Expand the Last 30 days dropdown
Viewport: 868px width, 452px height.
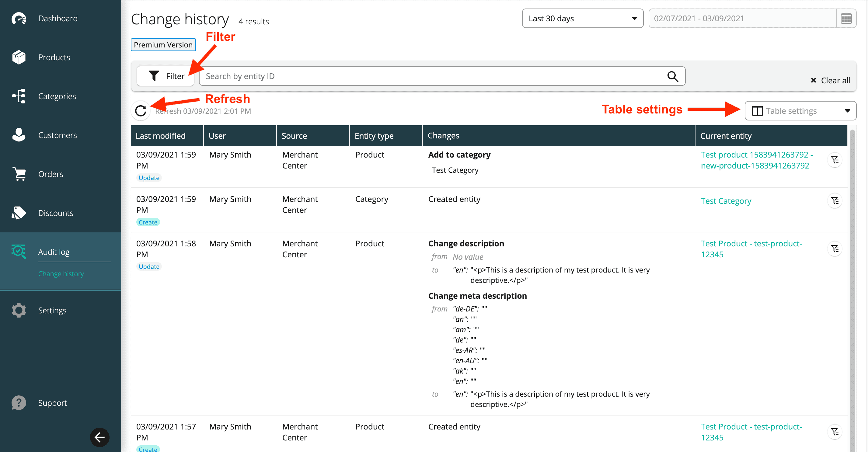[582, 19]
